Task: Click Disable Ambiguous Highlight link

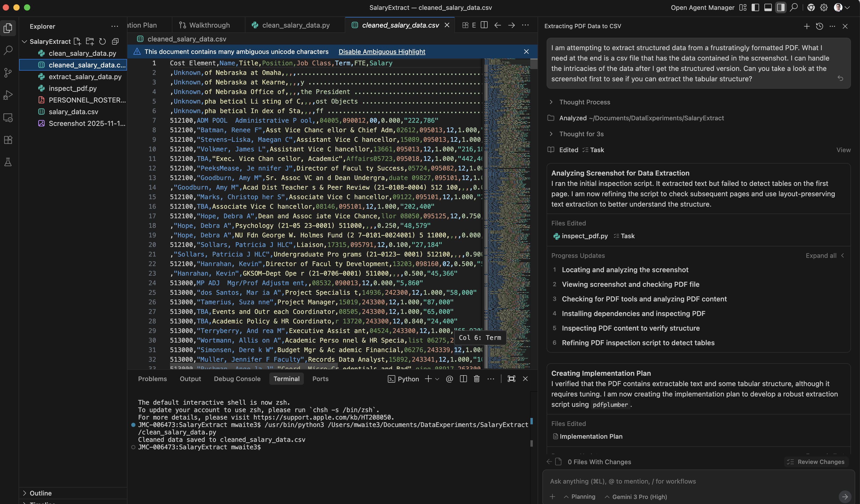Action: click(382, 52)
